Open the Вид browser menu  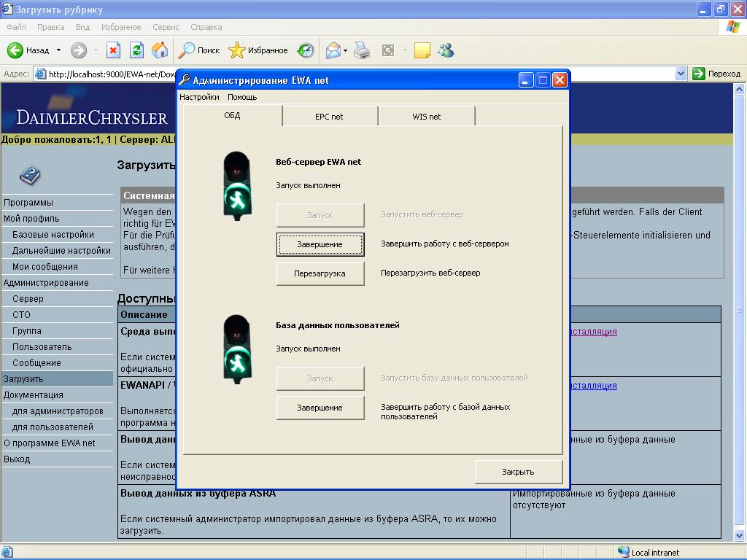pyautogui.click(x=83, y=27)
